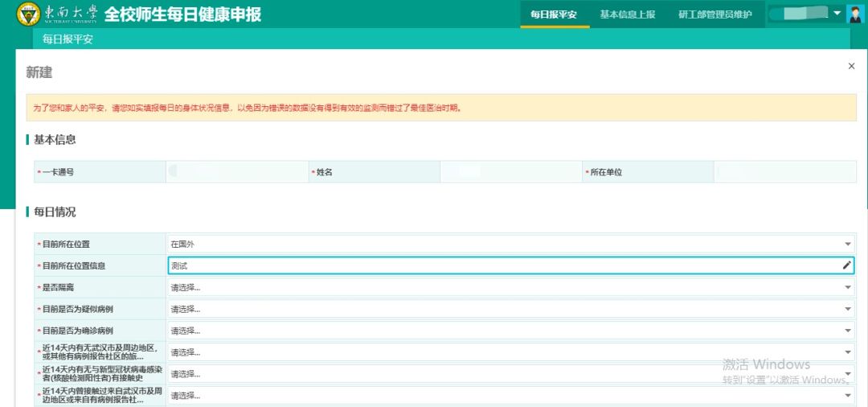Expand the 是否隔离 dropdown
This screenshot has height=407, width=868.
tap(510, 287)
